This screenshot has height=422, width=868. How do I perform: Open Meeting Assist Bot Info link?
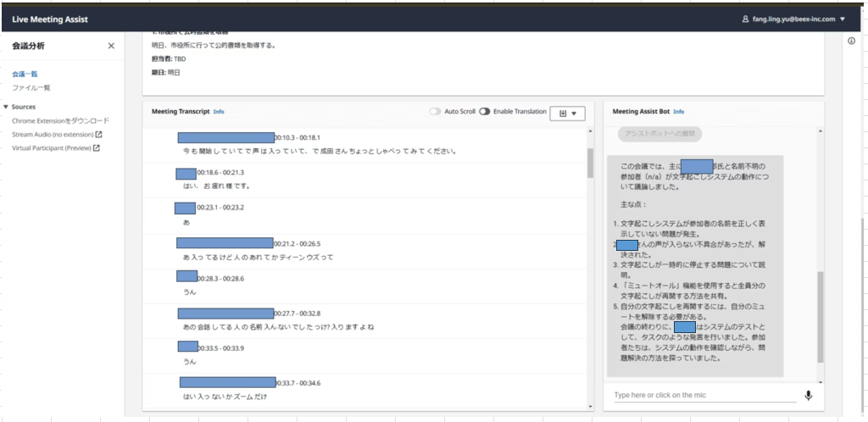(679, 112)
